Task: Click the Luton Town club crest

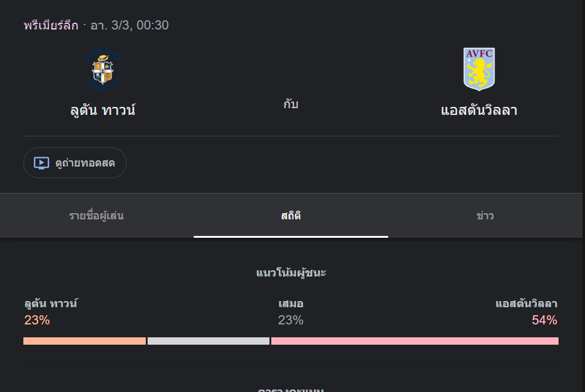Action: (x=103, y=69)
